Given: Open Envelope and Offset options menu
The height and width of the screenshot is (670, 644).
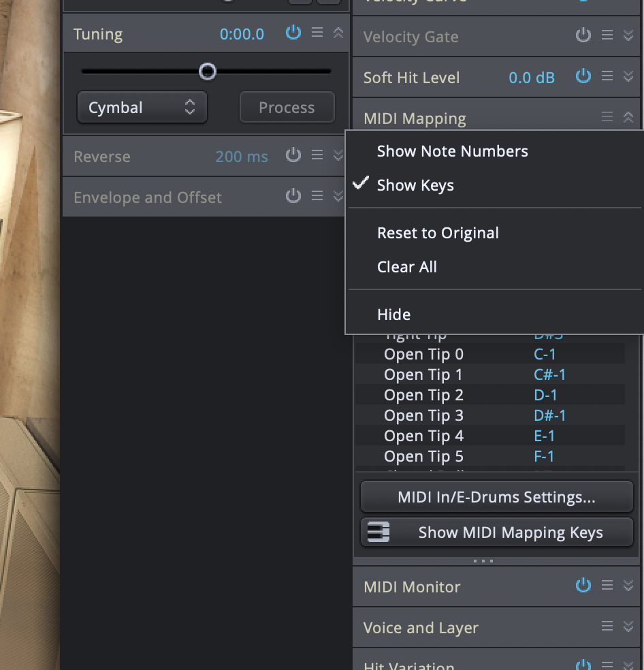Looking at the screenshot, I should tap(317, 196).
